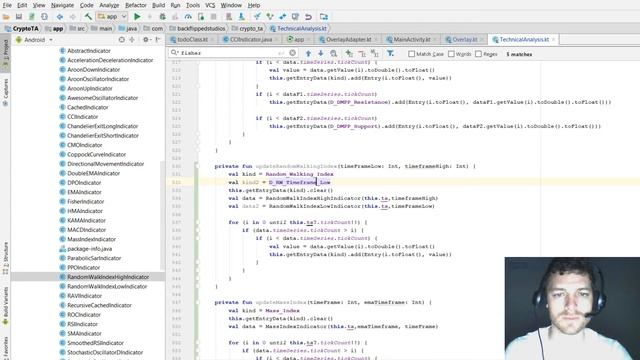The height and width of the screenshot is (360, 640).
Task: Switch to the todoClass.kt editor tab
Action: [x=192, y=40]
